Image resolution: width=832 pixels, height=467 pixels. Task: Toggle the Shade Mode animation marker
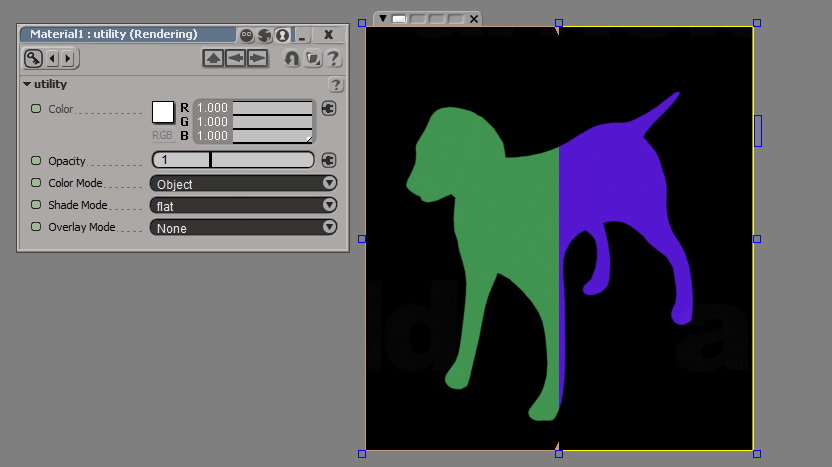[x=36, y=205]
